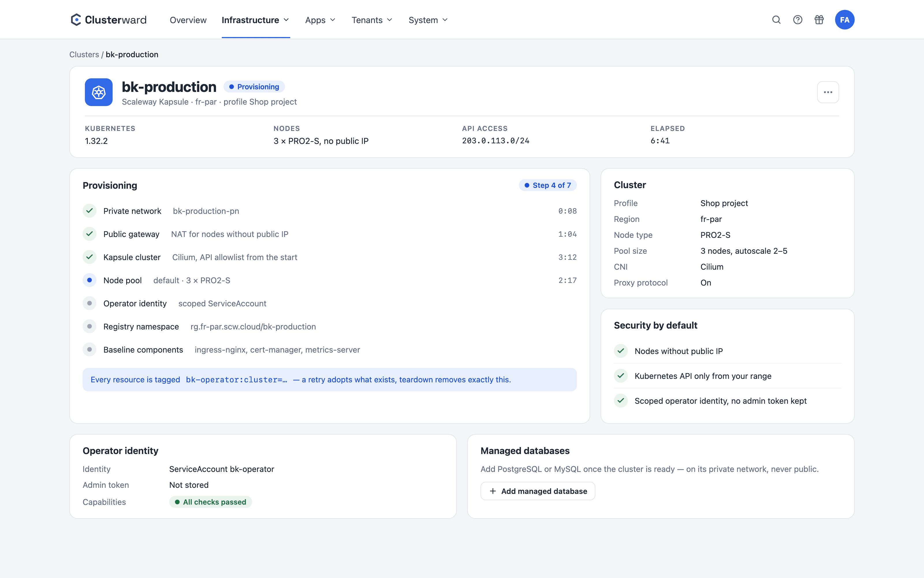Click the rg.fr-par.scw.cloud/bk-production registry path
This screenshot has width=924, height=578.
[253, 327]
